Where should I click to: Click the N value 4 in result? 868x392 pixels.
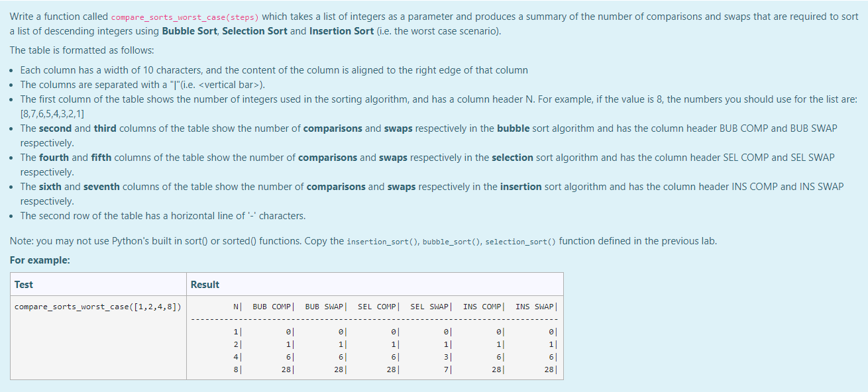(237, 356)
